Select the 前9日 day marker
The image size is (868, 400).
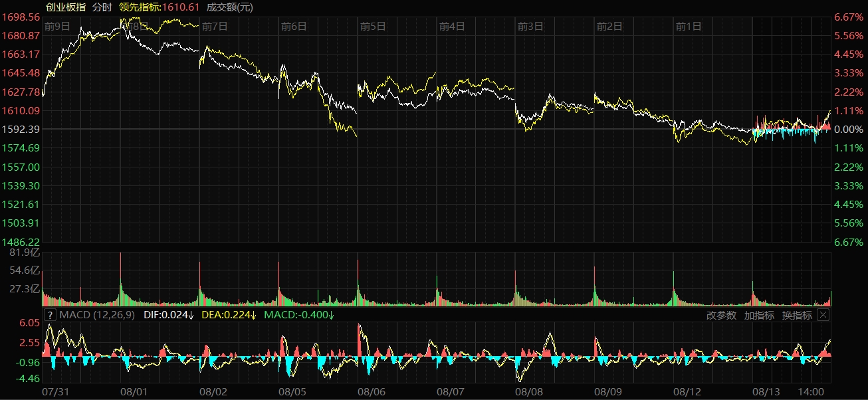tap(56, 27)
